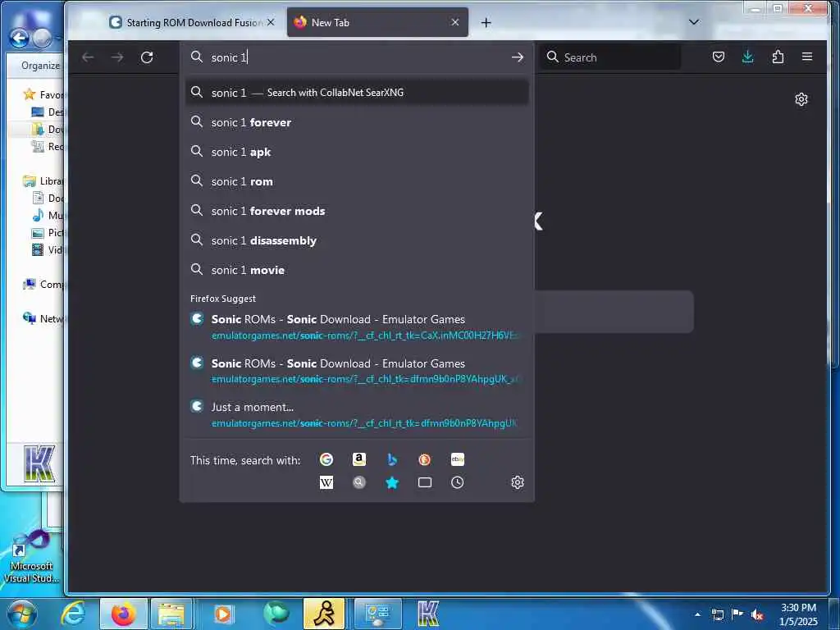Viewport: 840px width, 630px height.
Task: Search with Bing this time
Action: pyautogui.click(x=392, y=459)
